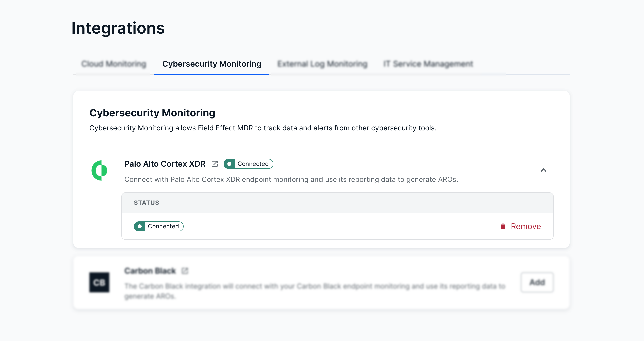644x341 pixels.
Task: Switch to the Cloud Monitoring tab
Action: coord(114,64)
